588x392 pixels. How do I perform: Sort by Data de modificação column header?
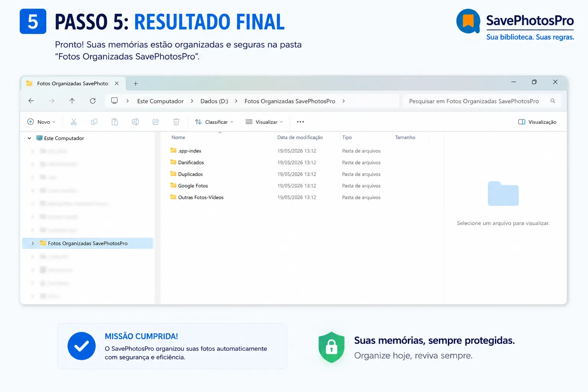[x=300, y=137]
